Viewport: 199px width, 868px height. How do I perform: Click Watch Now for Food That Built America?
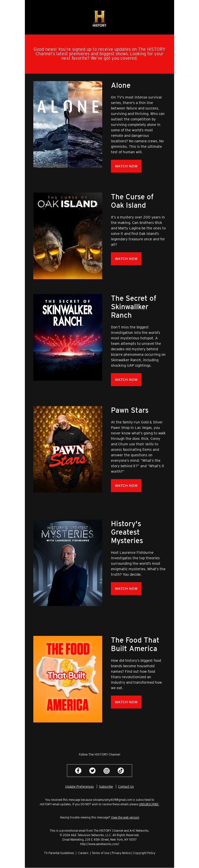126,702
